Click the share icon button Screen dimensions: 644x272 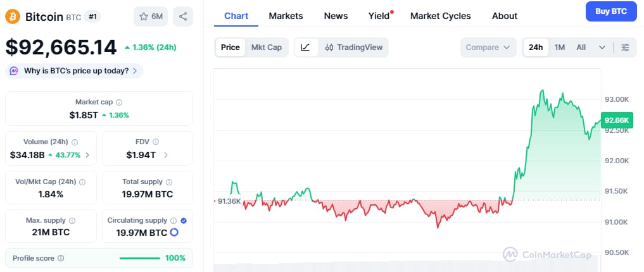click(x=183, y=16)
